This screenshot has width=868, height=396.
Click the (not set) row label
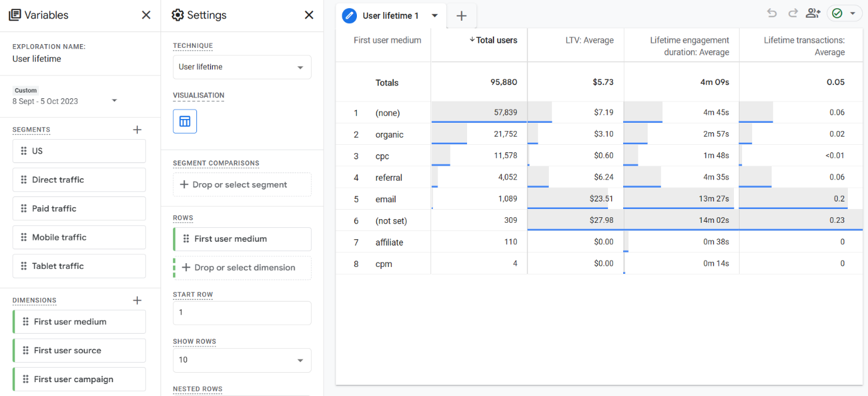coord(392,221)
